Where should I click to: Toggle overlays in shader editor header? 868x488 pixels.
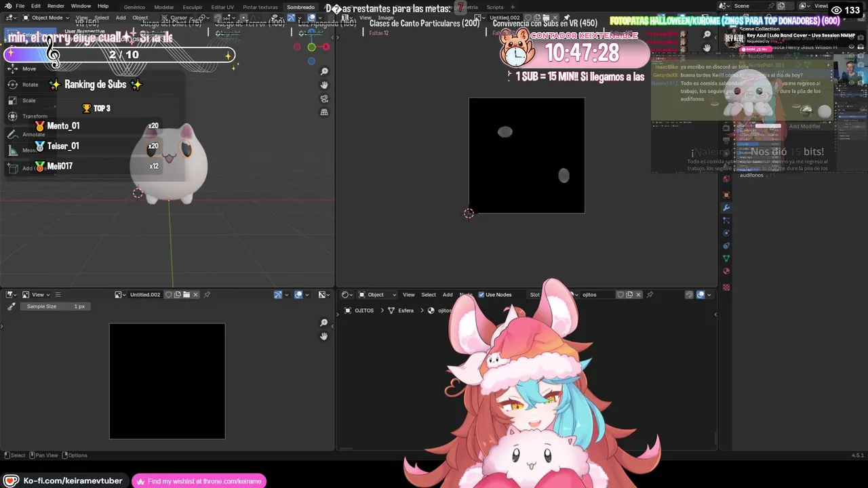701,295
